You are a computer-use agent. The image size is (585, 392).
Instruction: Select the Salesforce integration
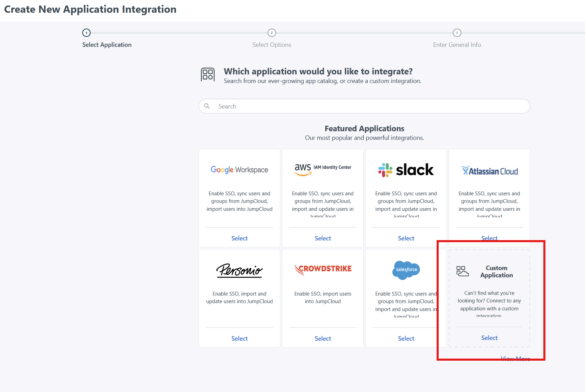tap(406, 338)
